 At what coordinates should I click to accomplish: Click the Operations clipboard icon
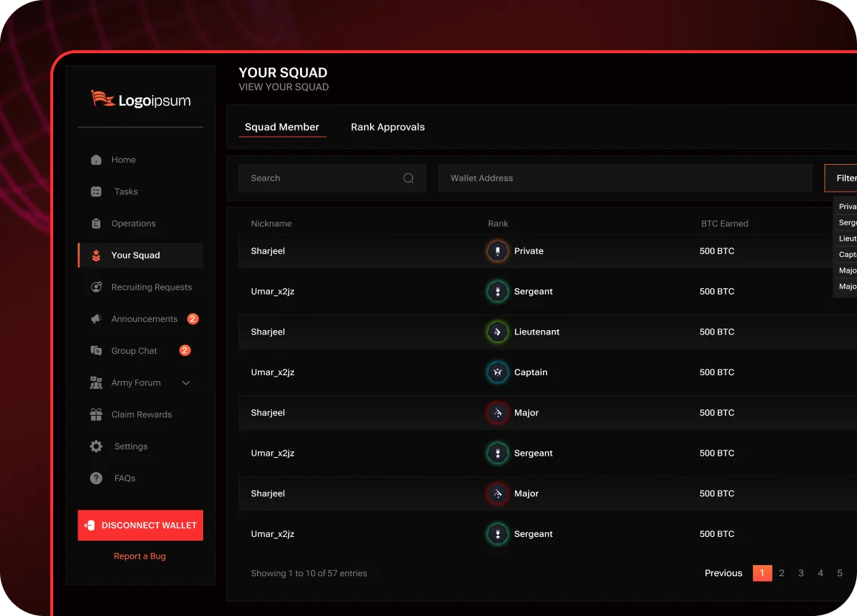tap(96, 223)
